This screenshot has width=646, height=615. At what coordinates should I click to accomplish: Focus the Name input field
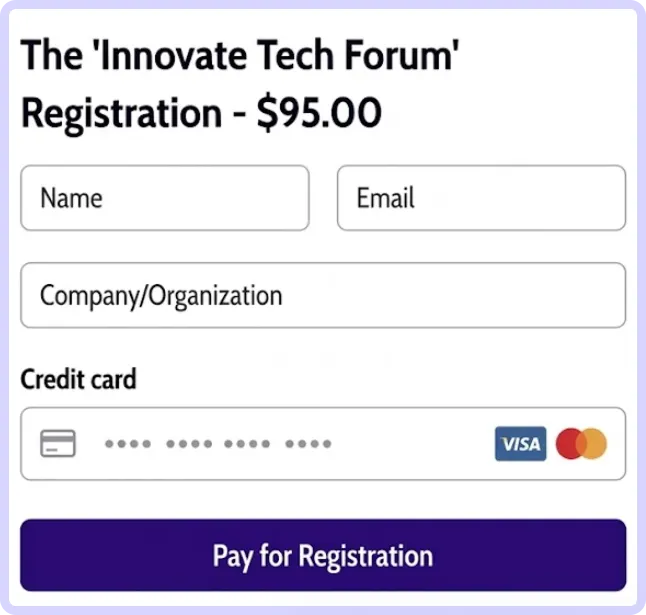[x=165, y=198]
